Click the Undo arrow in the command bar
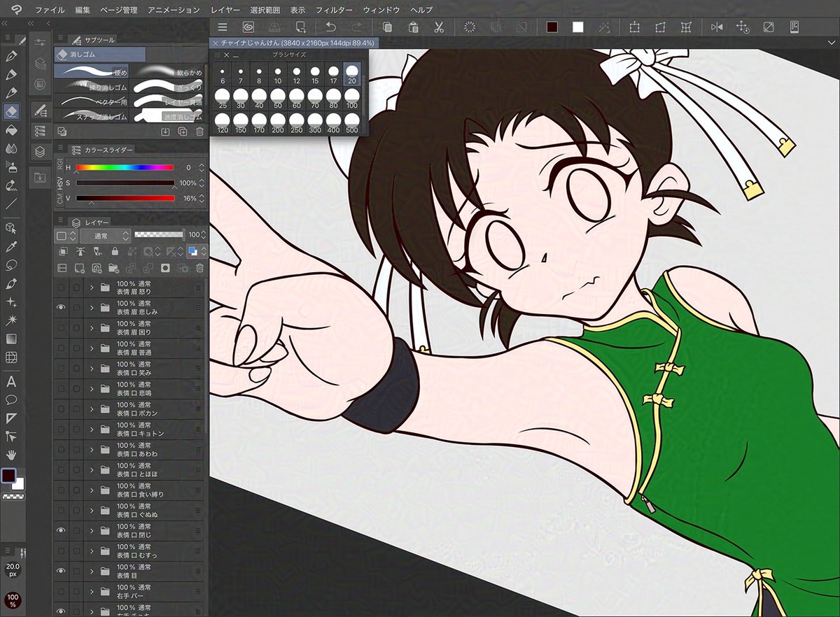The width and height of the screenshot is (840, 617). [331, 27]
